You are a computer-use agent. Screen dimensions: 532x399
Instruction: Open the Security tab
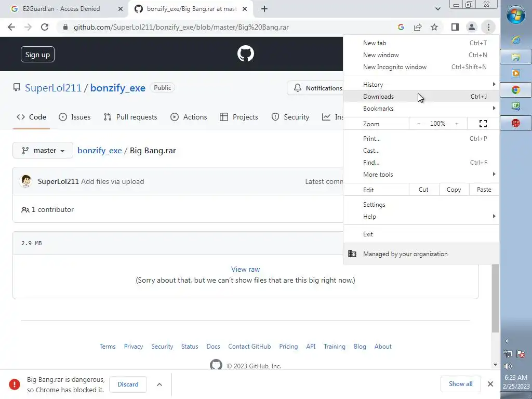click(x=290, y=117)
